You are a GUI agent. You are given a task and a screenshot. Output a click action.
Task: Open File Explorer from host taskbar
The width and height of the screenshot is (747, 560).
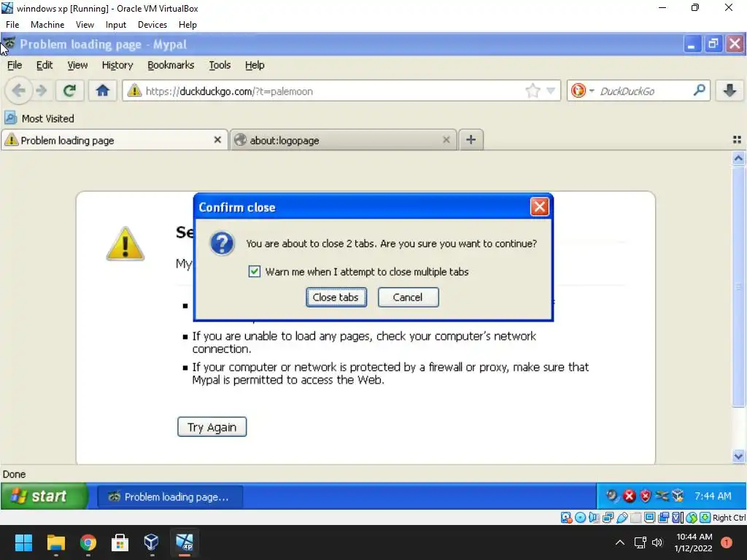55,542
